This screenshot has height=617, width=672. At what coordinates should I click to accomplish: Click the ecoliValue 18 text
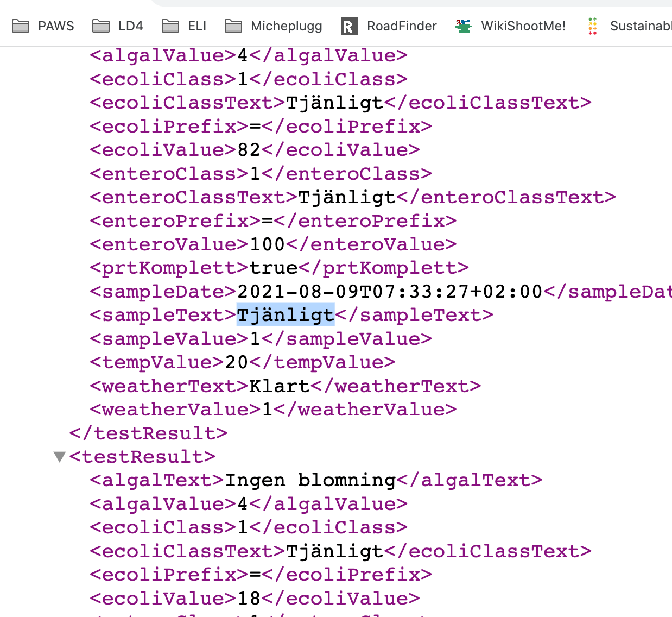tap(249, 599)
